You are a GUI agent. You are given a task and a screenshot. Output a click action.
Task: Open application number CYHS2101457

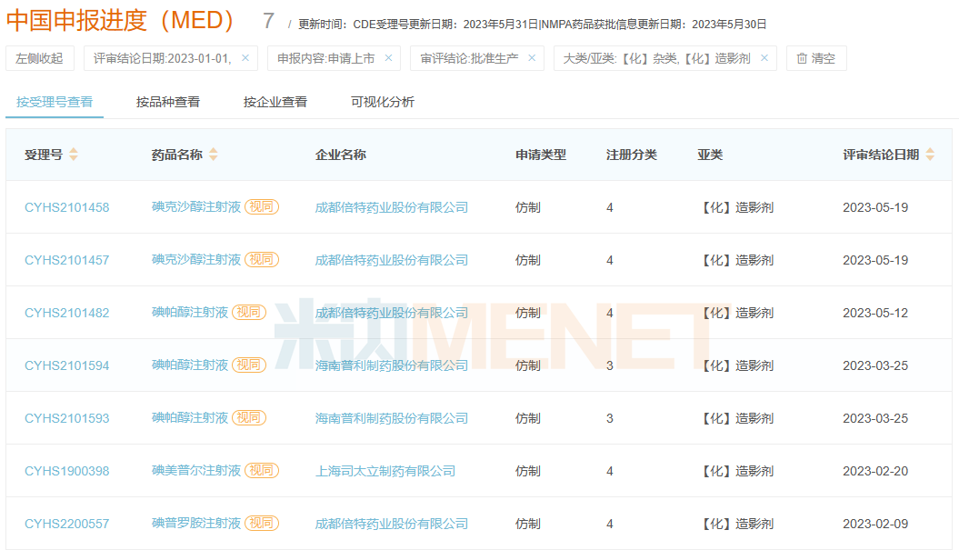tap(66, 260)
